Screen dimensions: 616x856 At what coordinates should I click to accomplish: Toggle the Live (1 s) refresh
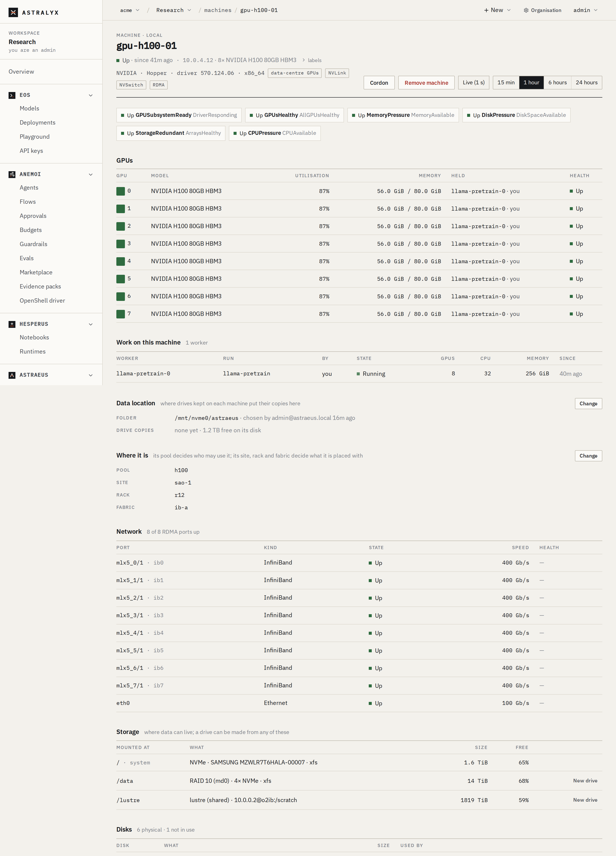tap(473, 83)
